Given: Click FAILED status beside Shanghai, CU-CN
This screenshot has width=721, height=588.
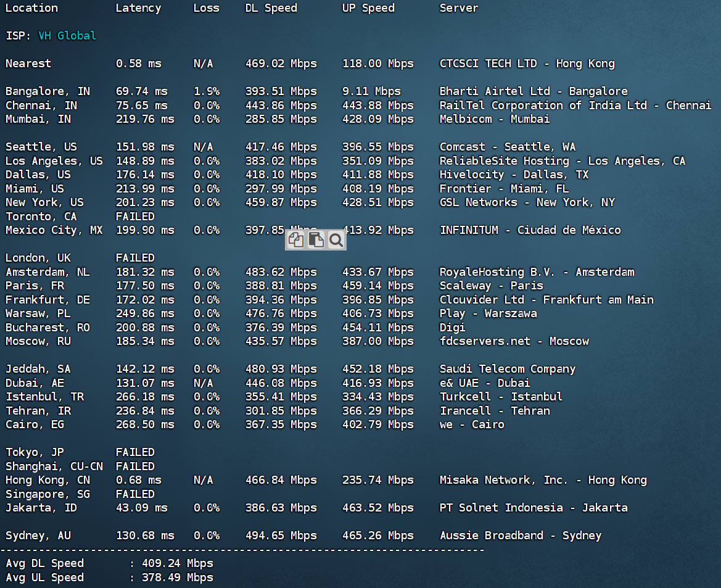Looking at the screenshot, I should tap(135, 466).
